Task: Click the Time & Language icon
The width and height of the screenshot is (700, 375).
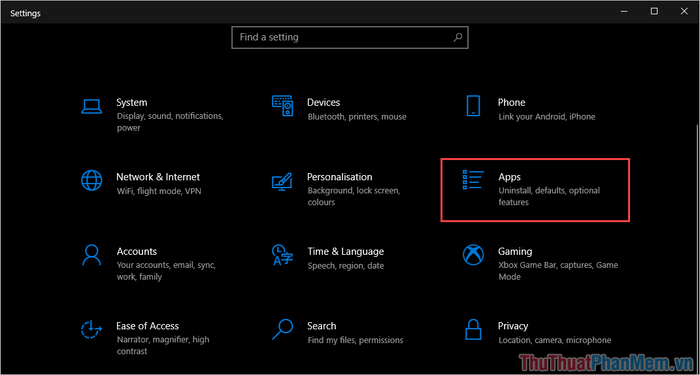Action: tap(283, 255)
